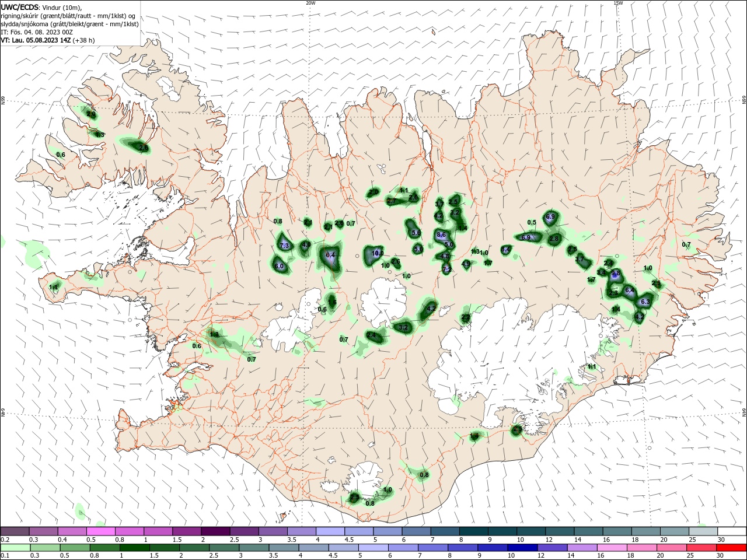Click the 5.0 precipitation value
The width and height of the screenshot is (747, 560).
tap(449, 245)
